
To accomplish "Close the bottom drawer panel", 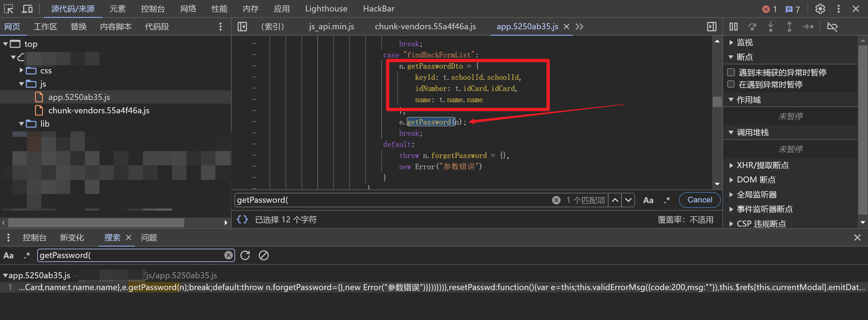I will (x=857, y=238).
